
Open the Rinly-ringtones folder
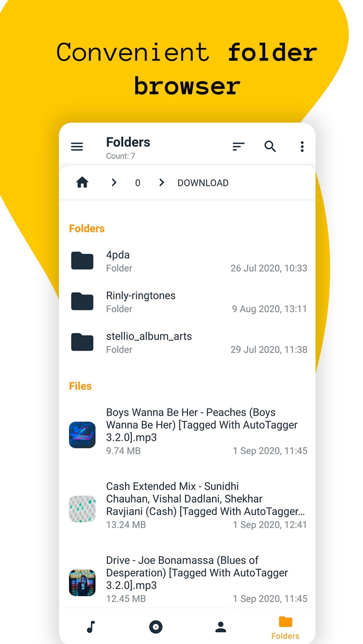pyautogui.click(x=187, y=302)
